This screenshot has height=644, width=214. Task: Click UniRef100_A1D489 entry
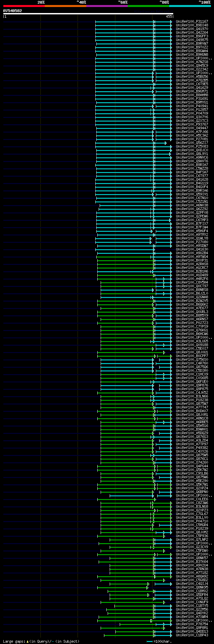pos(192,275)
